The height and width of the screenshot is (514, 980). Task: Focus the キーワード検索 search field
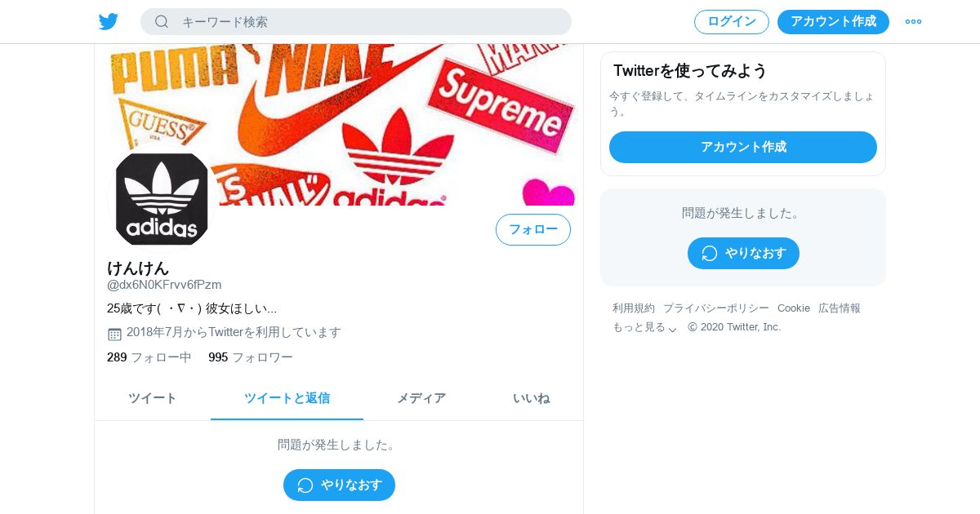coord(356,21)
